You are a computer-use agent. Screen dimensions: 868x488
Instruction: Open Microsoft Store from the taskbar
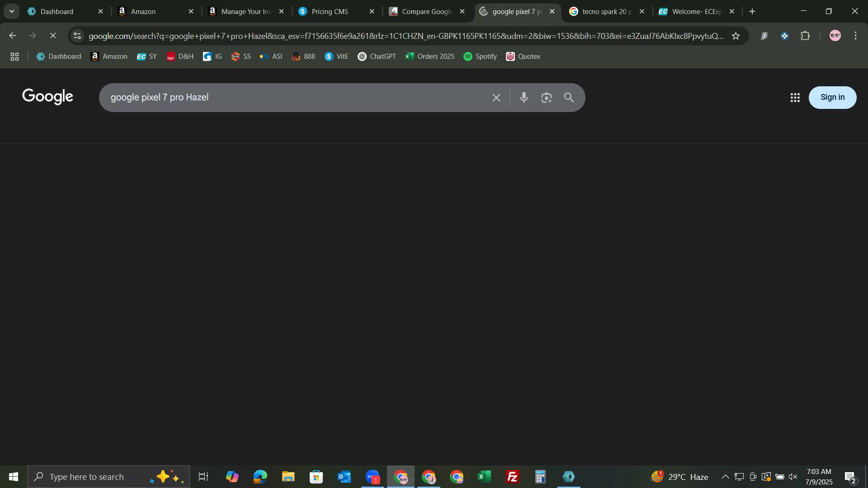(x=316, y=477)
